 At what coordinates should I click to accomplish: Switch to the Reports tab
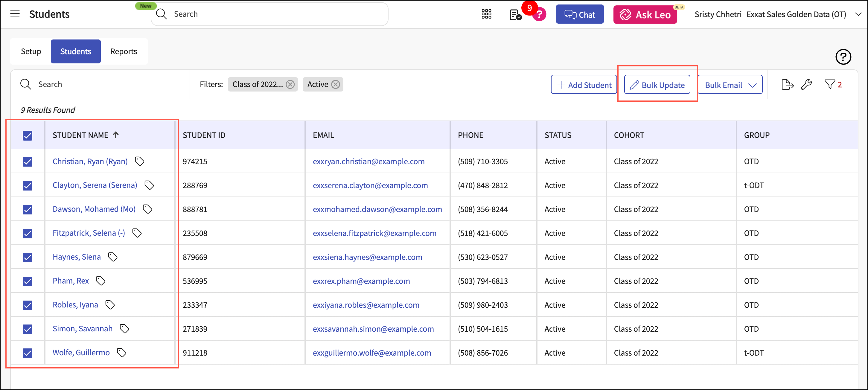(123, 51)
